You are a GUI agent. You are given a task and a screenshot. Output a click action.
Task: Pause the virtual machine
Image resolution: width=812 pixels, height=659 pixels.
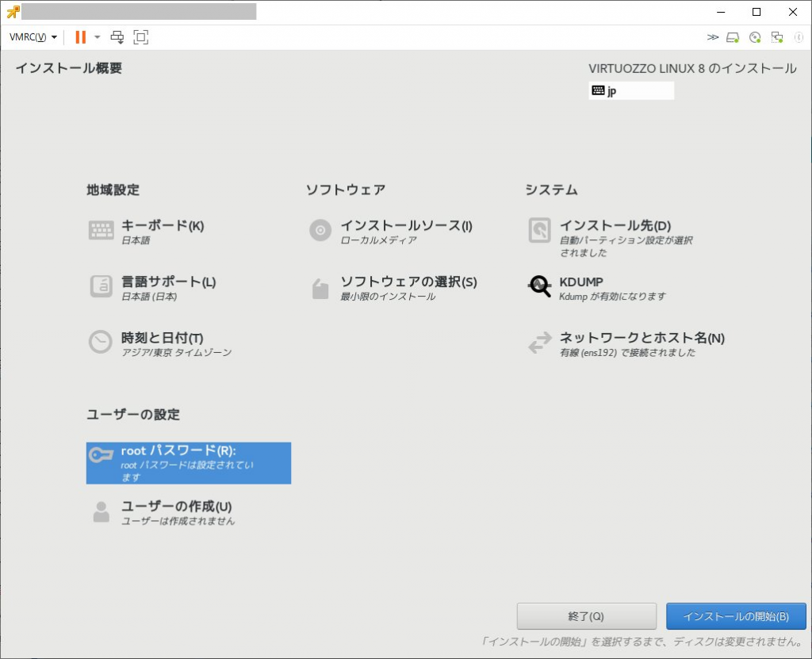80,36
